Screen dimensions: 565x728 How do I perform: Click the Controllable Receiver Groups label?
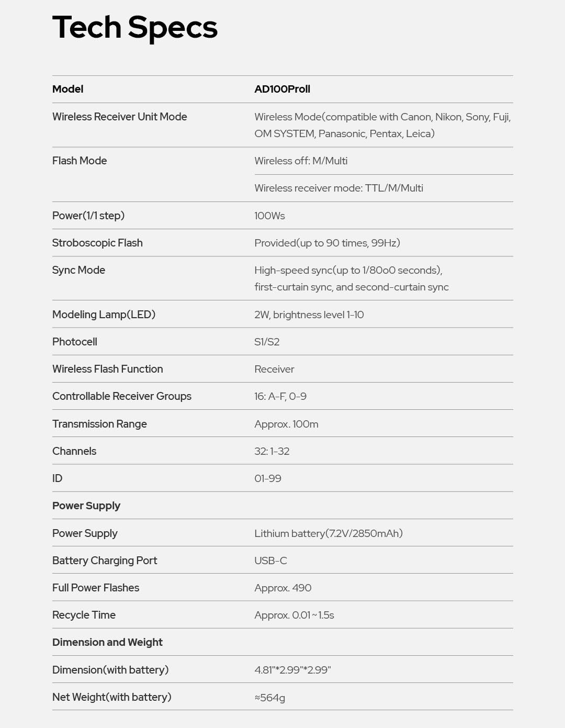[x=122, y=396]
